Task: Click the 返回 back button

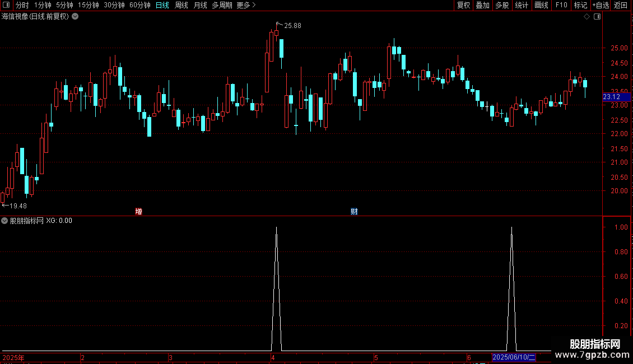Action: tap(621, 5)
